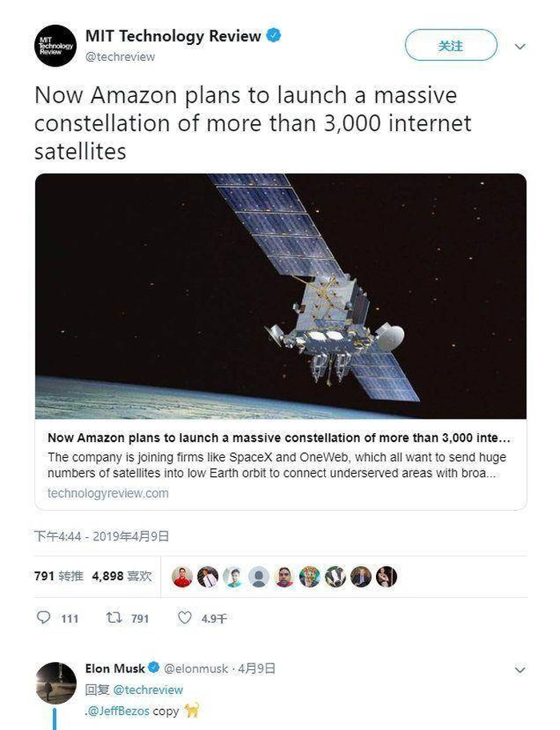
Task: Click the retweet arrows icon
Action: coord(114,618)
